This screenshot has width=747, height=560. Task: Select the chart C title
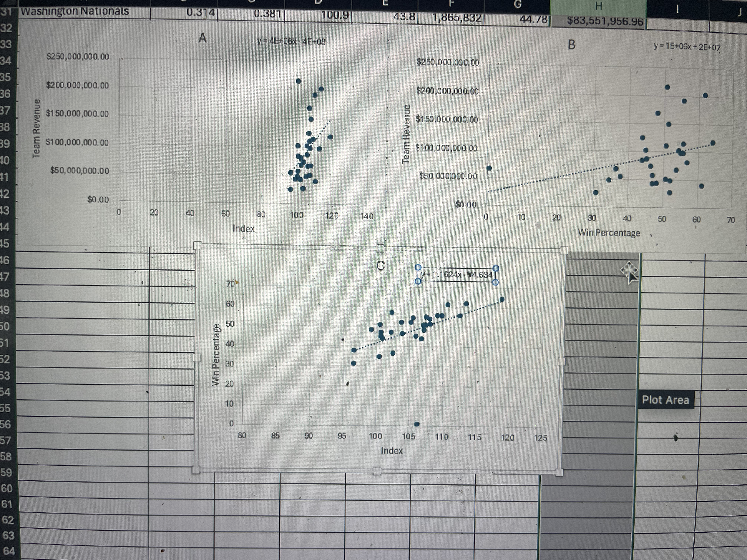click(x=381, y=266)
